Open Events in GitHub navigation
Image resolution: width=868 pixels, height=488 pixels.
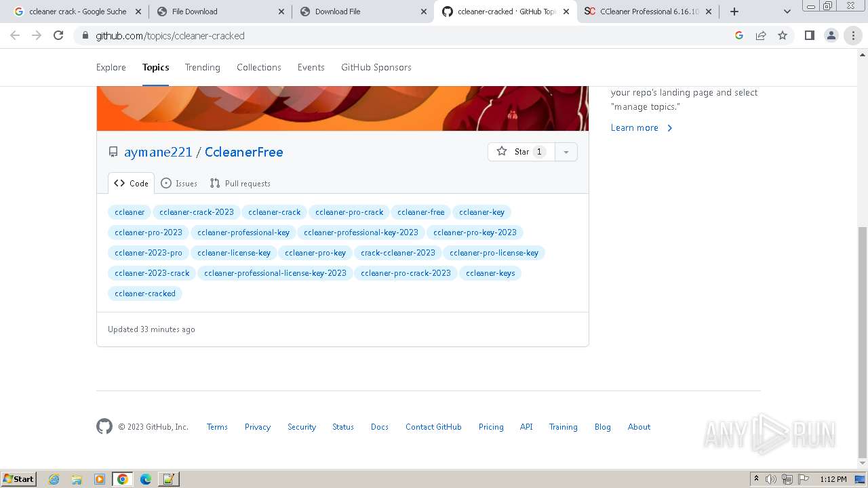click(311, 67)
